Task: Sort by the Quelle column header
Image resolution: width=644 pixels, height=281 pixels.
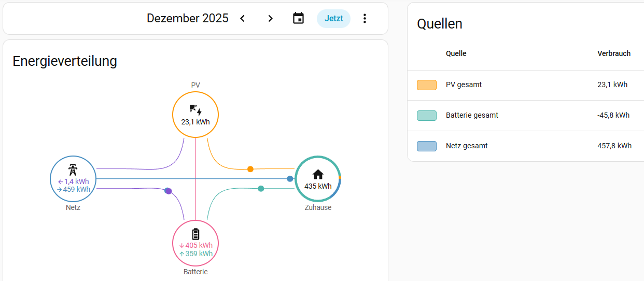Action: tap(456, 53)
